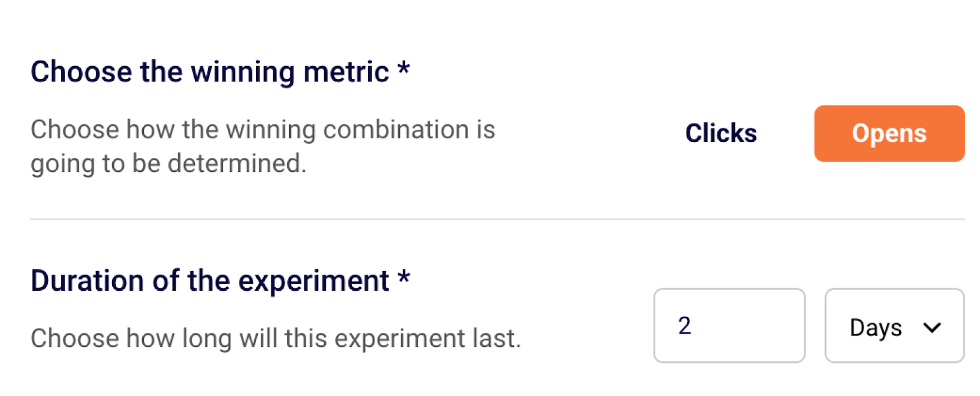Click the 'Choose the winning metric' heading
The height and width of the screenshot is (396, 980).
209,72
